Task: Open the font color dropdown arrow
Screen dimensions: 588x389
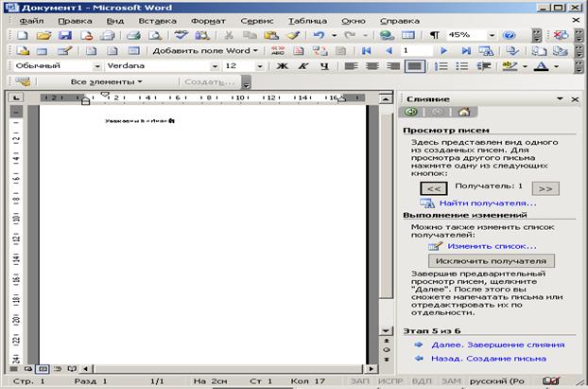Action: coord(557,66)
